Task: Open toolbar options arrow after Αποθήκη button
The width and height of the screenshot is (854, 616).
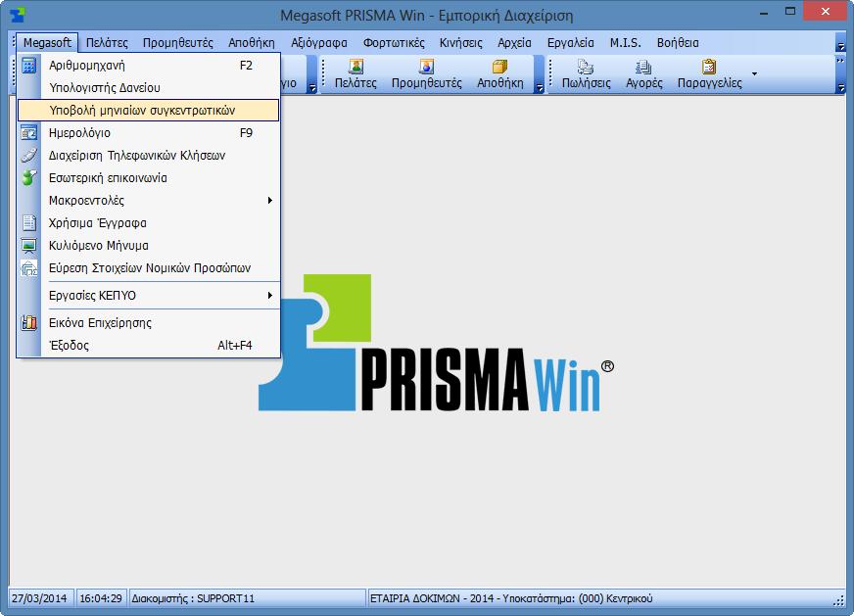Action: point(540,88)
